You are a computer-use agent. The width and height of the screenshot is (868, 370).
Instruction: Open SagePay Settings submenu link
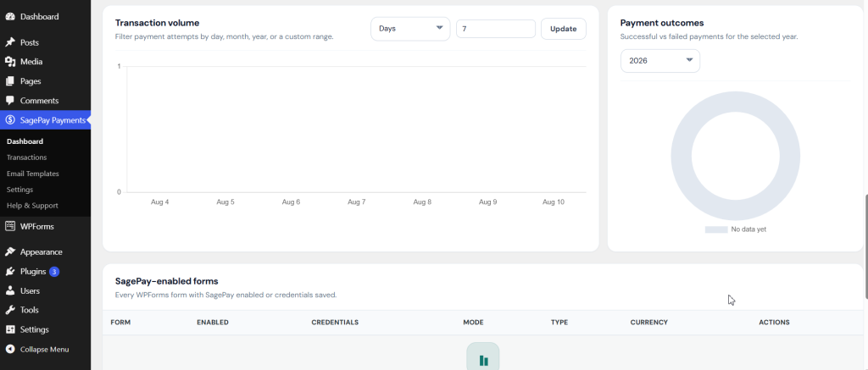(x=20, y=190)
